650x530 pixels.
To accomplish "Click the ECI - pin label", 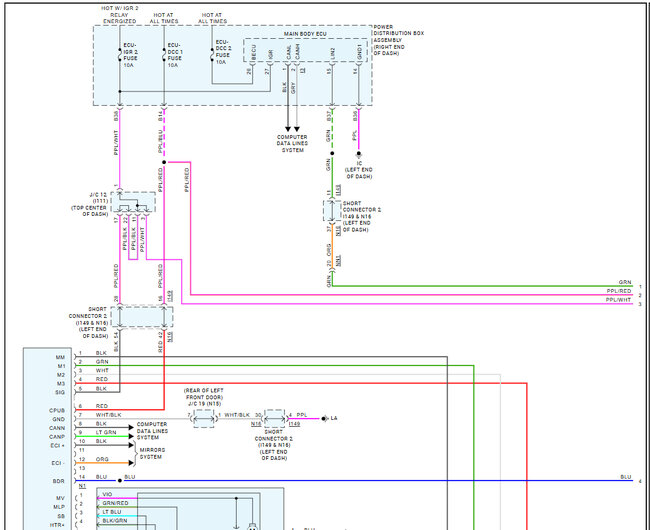I will point(58,463).
